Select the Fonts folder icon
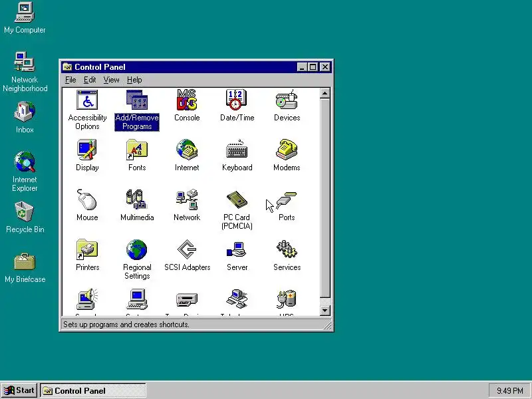This screenshot has width=532, height=399. point(137,150)
